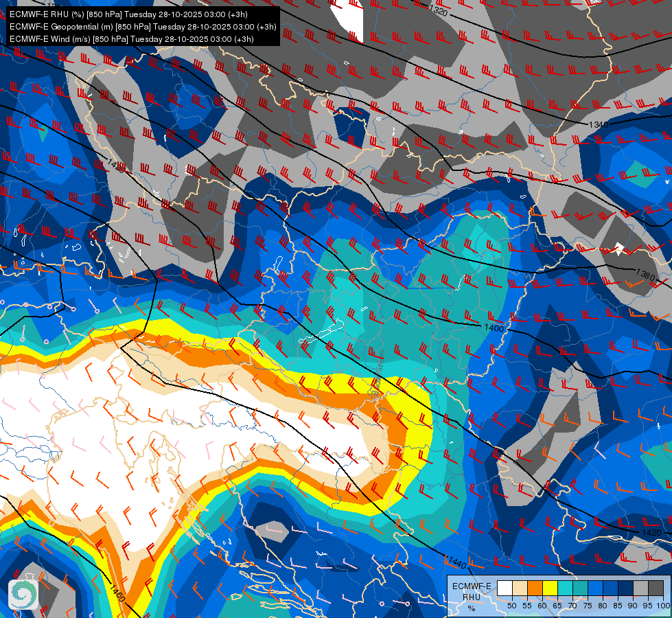Click the legend tick value 80
This screenshot has width=672, height=618.
click(603, 606)
